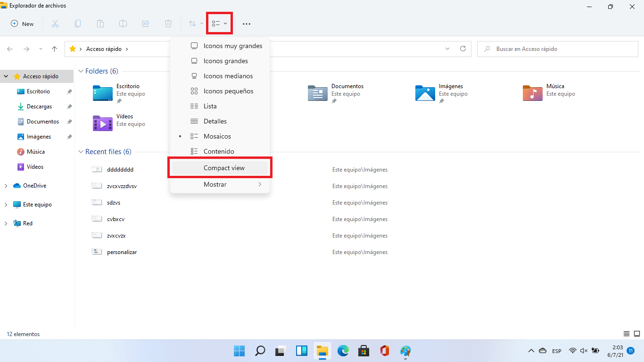Image resolution: width=644 pixels, height=362 pixels.
Task: Click the Refresh icon beside address bar
Action: (x=462, y=49)
